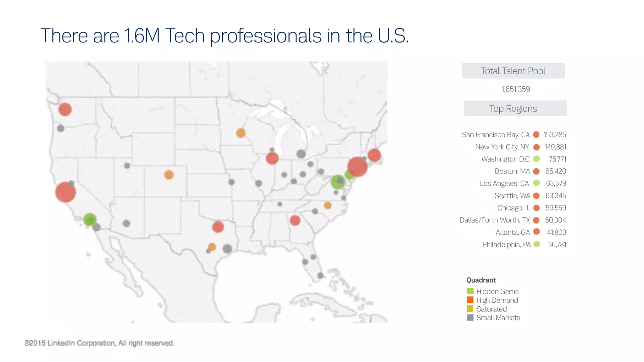Click the Dallas/Forth Worth, TX label
Screen dimensions: 644x362
495,220
